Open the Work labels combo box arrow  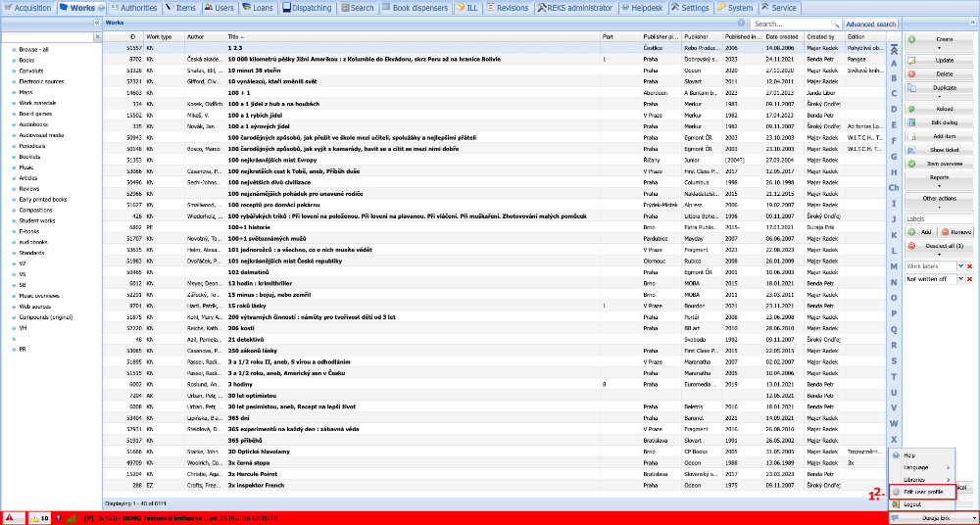click(x=960, y=266)
